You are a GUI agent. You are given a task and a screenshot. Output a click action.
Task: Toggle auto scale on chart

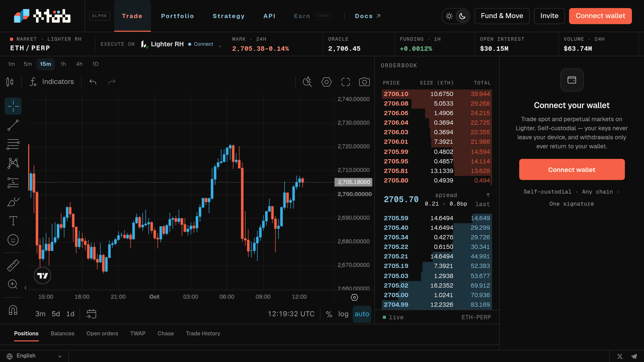(362, 314)
